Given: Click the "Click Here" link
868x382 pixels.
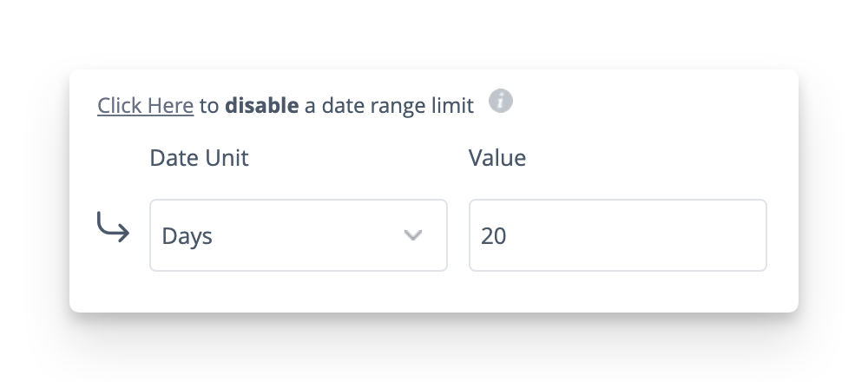Looking at the screenshot, I should [145, 106].
